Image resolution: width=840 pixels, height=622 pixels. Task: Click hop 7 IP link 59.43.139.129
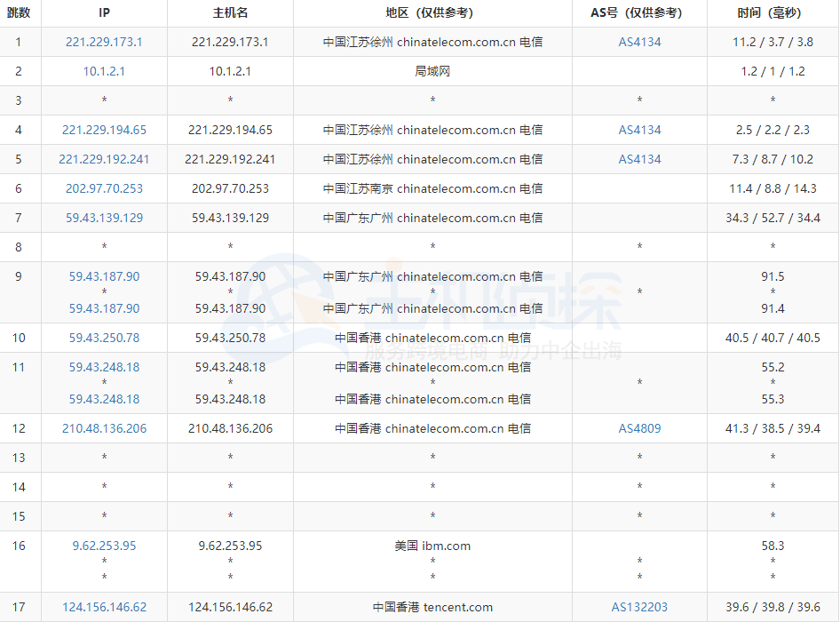coord(104,218)
